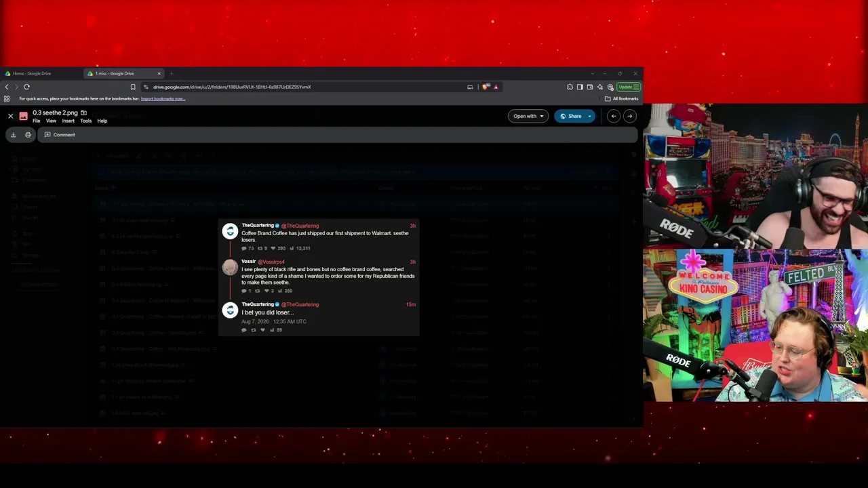Open the apps grid in bookmarks bar
Image resolution: width=868 pixels, height=488 pixels.
7,99
